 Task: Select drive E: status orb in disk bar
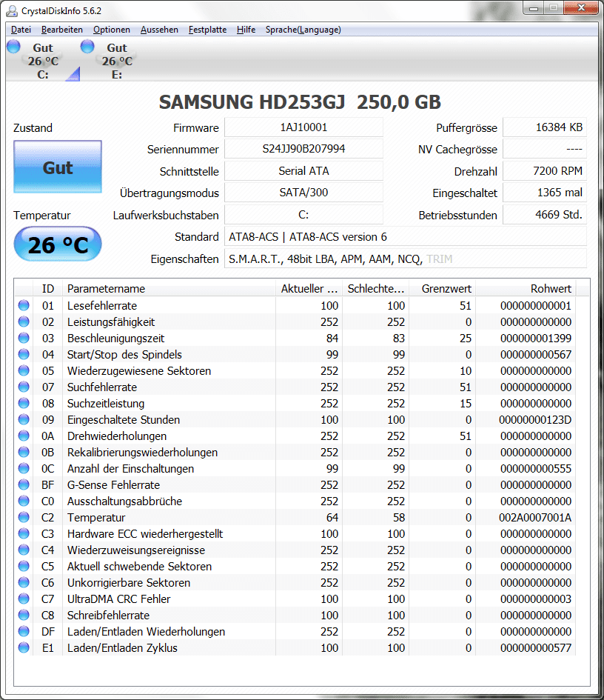point(87,46)
